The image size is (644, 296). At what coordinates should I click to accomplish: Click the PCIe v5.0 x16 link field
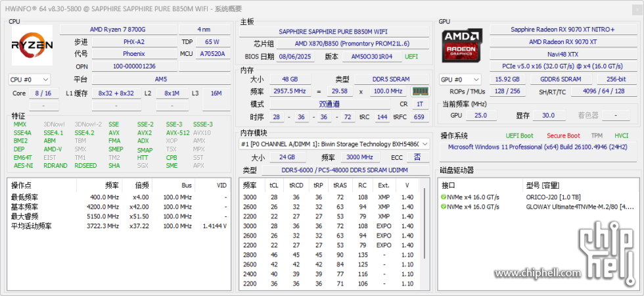(563, 66)
